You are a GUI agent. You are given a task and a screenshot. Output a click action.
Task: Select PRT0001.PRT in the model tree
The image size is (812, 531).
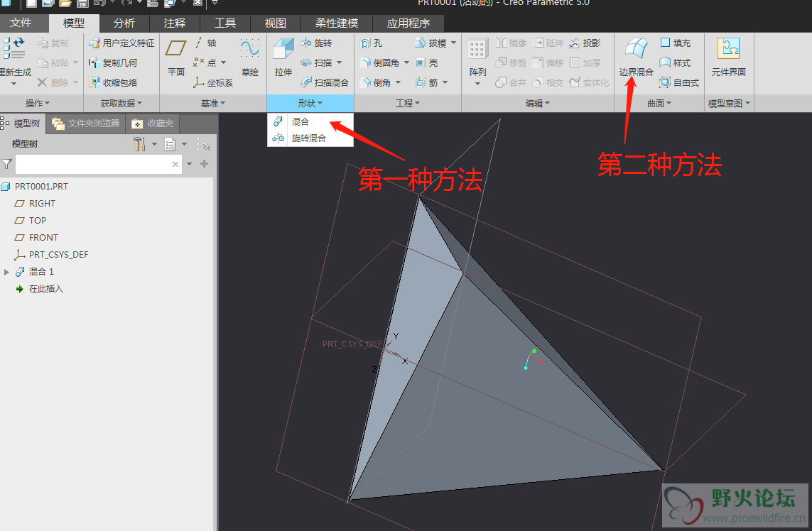tap(41, 186)
